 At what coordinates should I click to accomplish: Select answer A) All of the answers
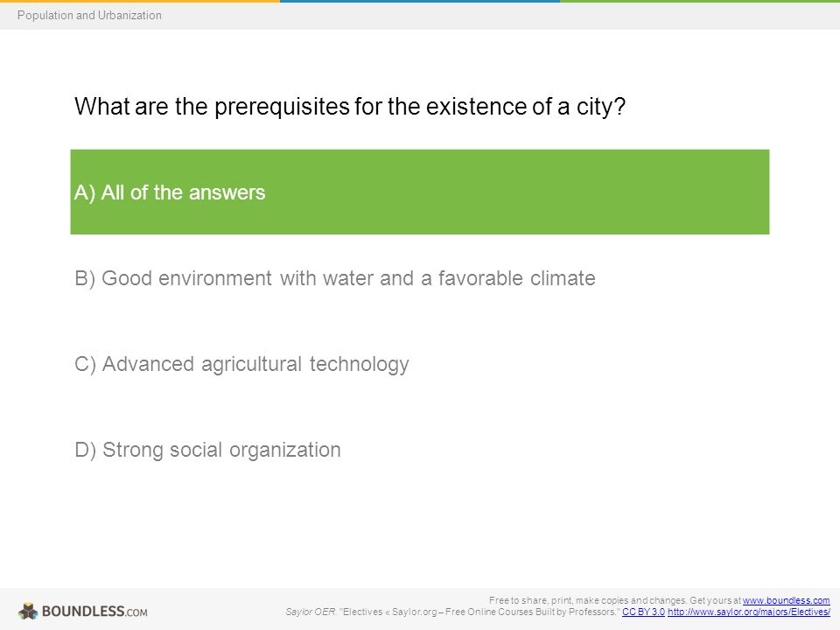click(x=419, y=192)
